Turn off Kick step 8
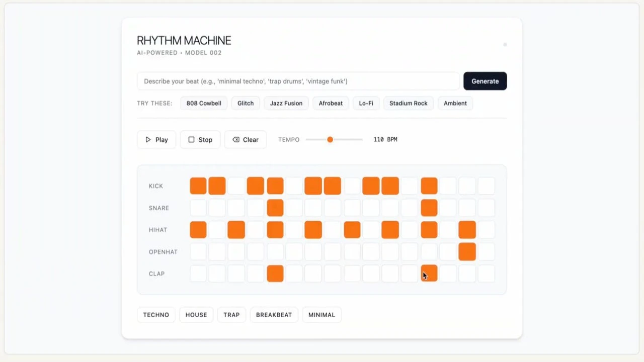 (x=333, y=186)
